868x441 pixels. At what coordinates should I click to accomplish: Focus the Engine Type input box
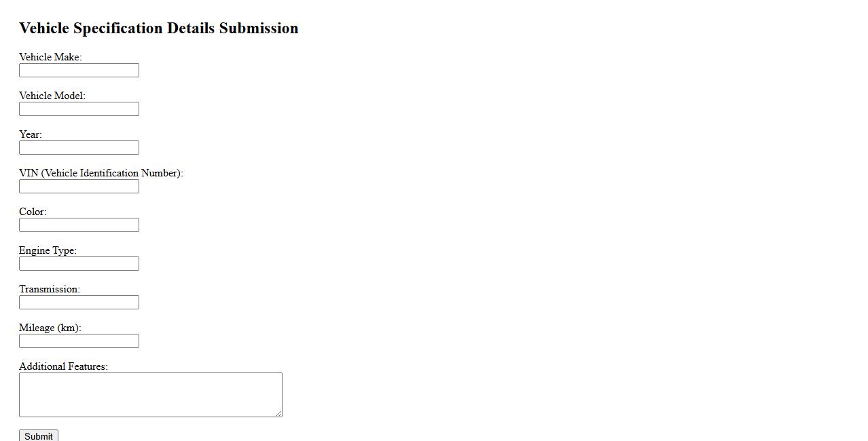click(x=79, y=264)
